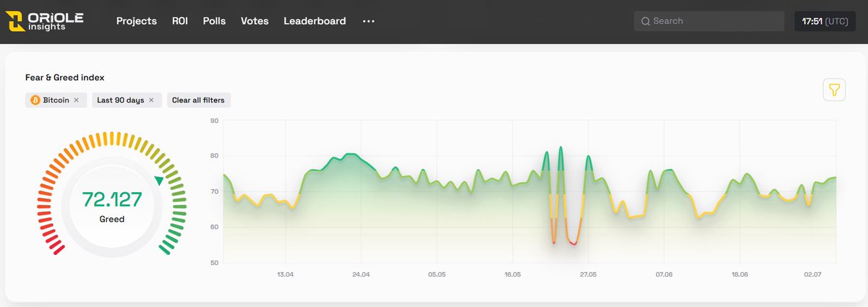Screen dimensions: 868x307
Task: Expand the three-dot more menu
Action: 369,21
